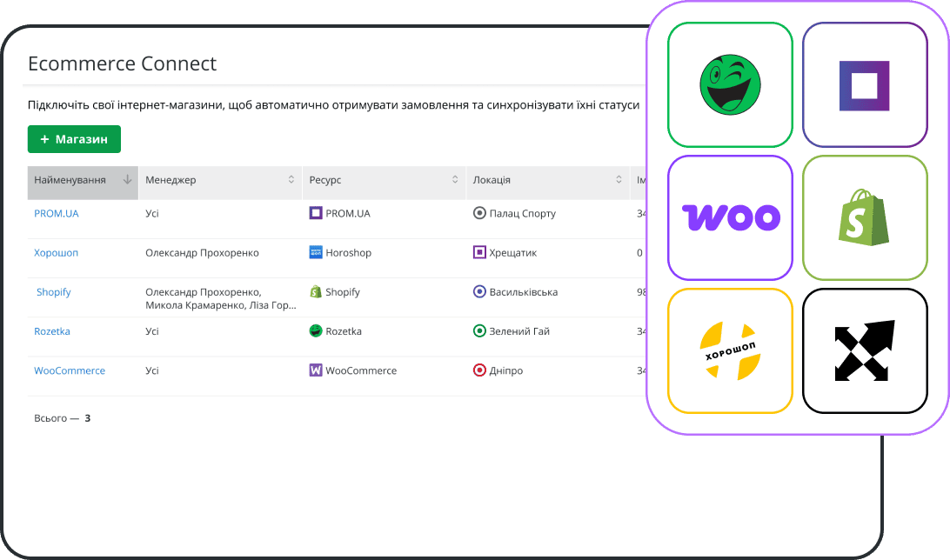Click the black arrows logo tile
This screenshot has width=950, height=560.
tap(864, 350)
